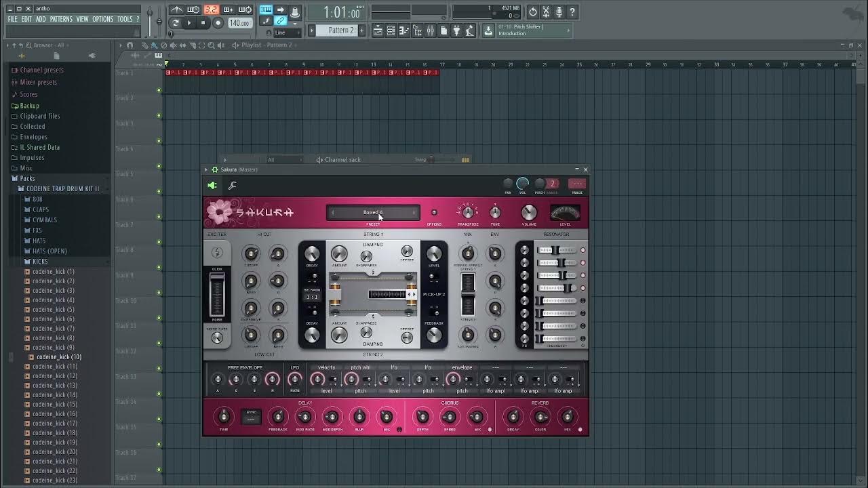Click the delay SYNC button
The width and height of the screenshot is (868, 488).
pyautogui.click(x=252, y=416)
